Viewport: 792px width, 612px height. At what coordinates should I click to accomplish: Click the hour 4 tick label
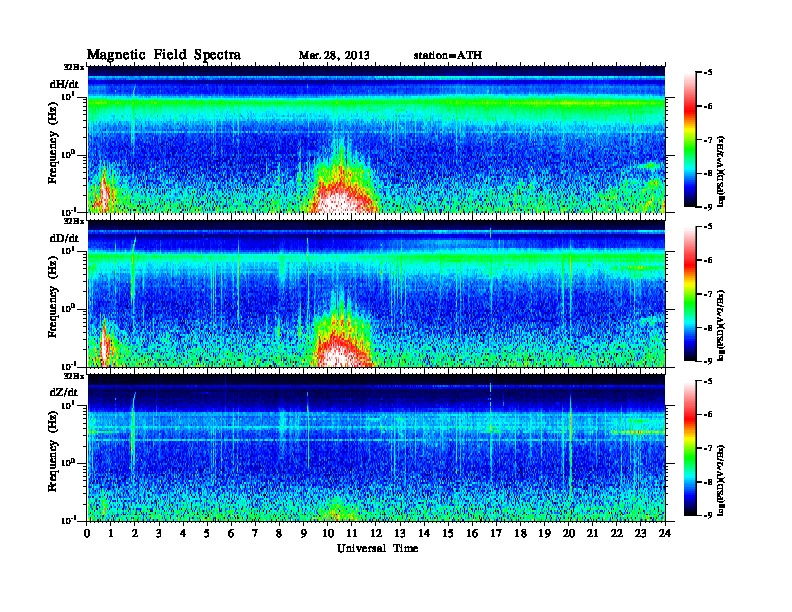pos(183,533)
